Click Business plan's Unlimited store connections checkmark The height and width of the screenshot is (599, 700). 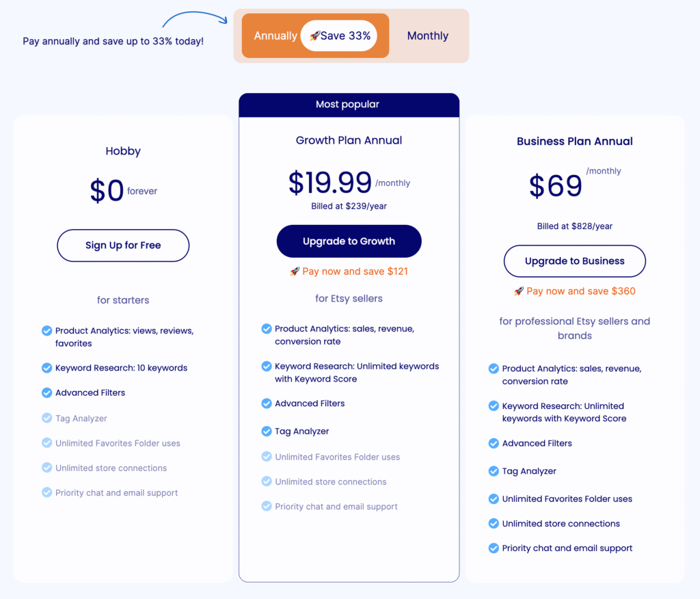click(x=494, y=524)
